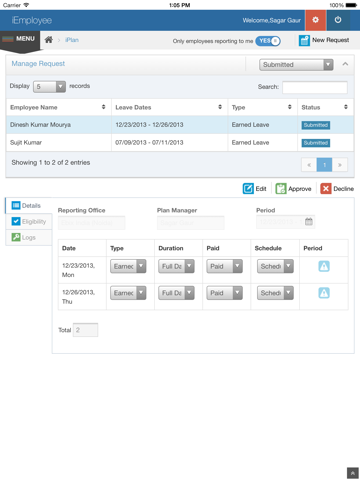Click Submitted badge for Sujit Kumar
360x480 pixels.
316,143
